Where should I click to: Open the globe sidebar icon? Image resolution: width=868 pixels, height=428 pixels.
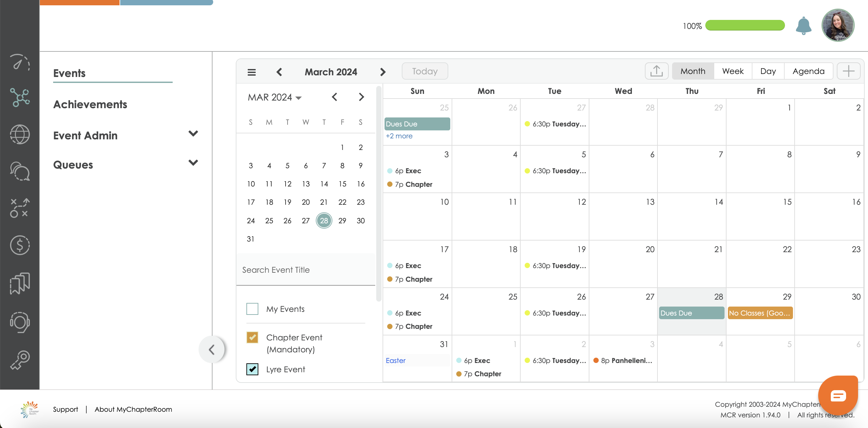coord(20,134)
